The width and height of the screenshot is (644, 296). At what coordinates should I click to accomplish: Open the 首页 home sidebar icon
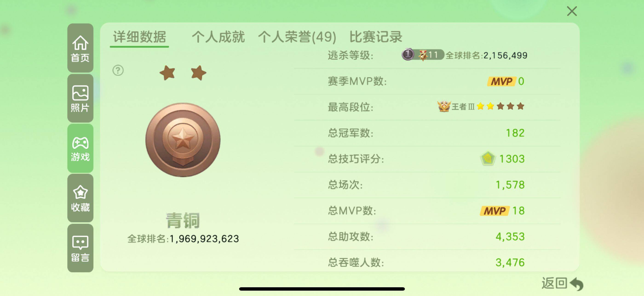(80, 48)
